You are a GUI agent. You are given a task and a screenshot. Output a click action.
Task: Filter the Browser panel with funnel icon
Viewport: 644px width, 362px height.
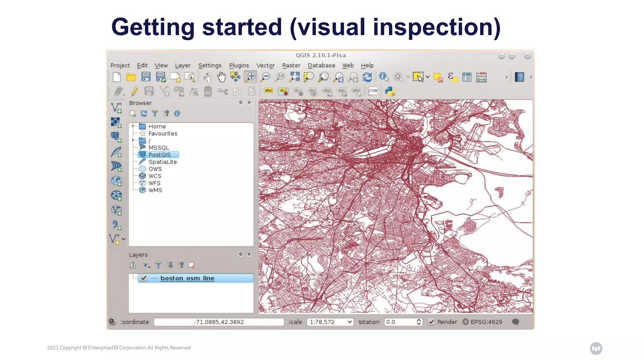tap(155, 113)
